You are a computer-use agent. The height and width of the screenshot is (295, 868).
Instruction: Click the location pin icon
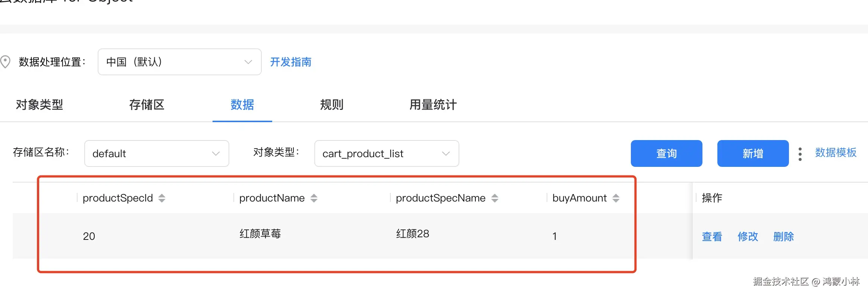(5, 62)
